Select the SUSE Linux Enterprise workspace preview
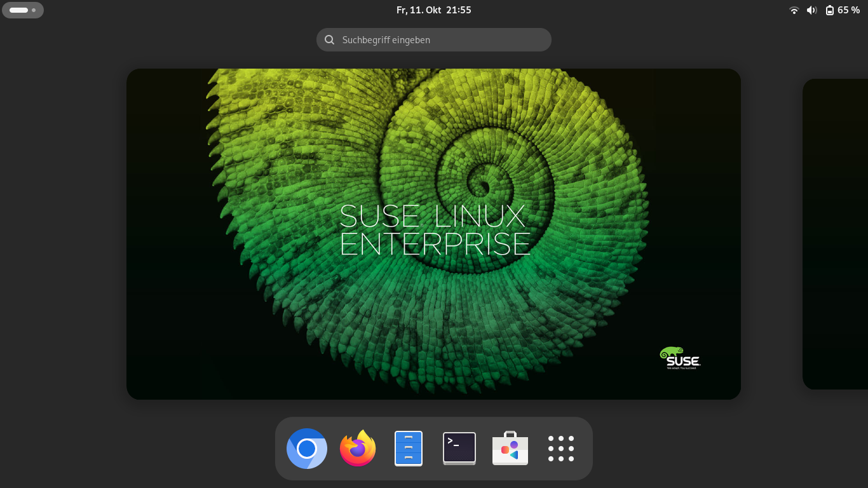Screen dimensions: 868x488 click(x=434, y=233)
